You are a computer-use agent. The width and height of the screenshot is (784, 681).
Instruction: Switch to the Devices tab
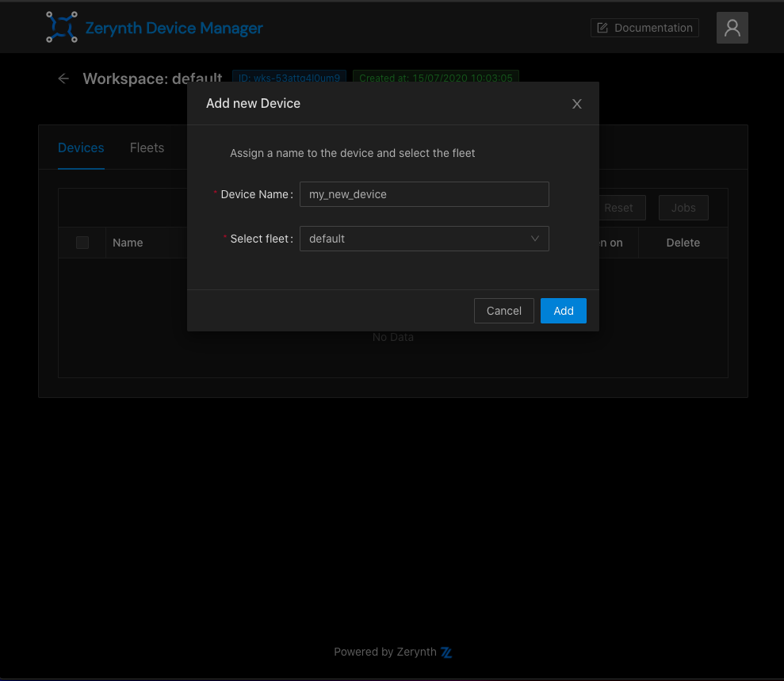[x=81, y=148]
